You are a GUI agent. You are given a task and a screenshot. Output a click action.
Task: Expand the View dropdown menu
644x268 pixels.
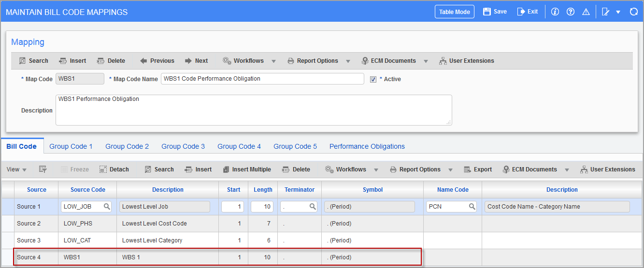(17, 169)
